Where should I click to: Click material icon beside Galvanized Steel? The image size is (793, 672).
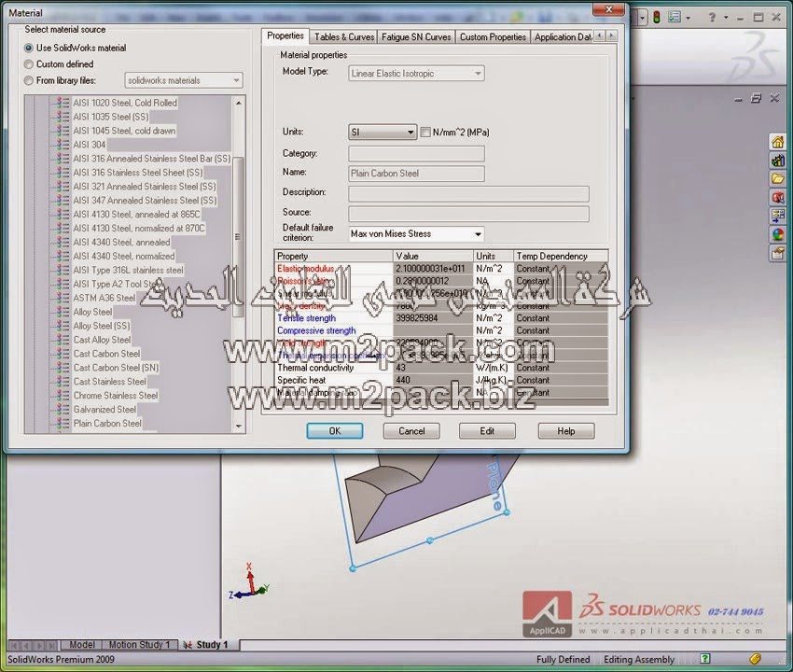[63, 410]
